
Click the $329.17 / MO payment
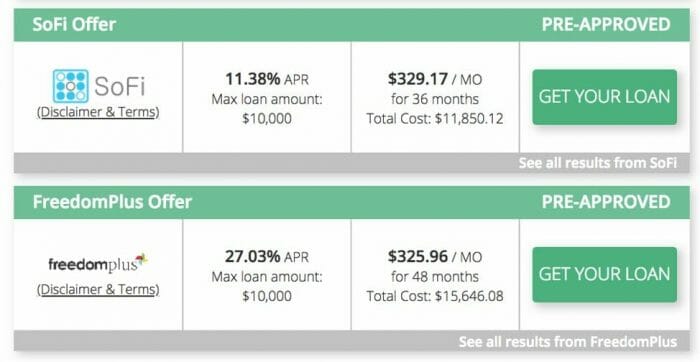tap(435, 79)
